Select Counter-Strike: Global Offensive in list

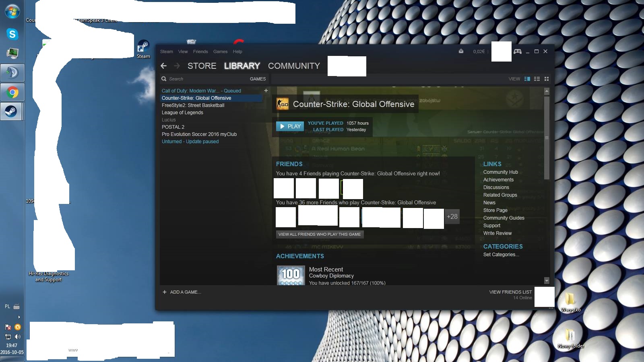pyautogui.click(x=211, y=98)
